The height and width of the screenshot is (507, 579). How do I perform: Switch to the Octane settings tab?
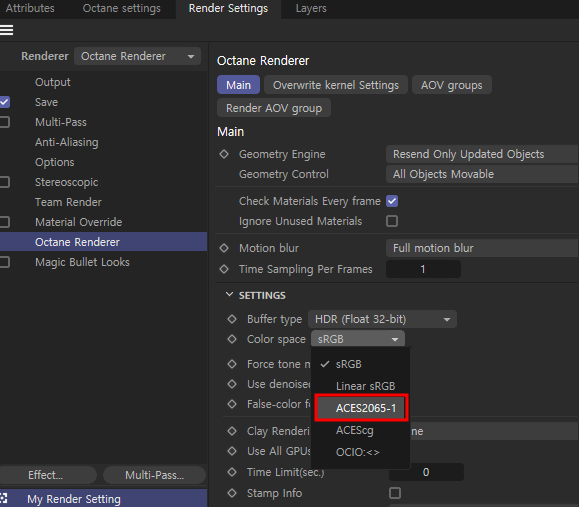coord(121,8)
